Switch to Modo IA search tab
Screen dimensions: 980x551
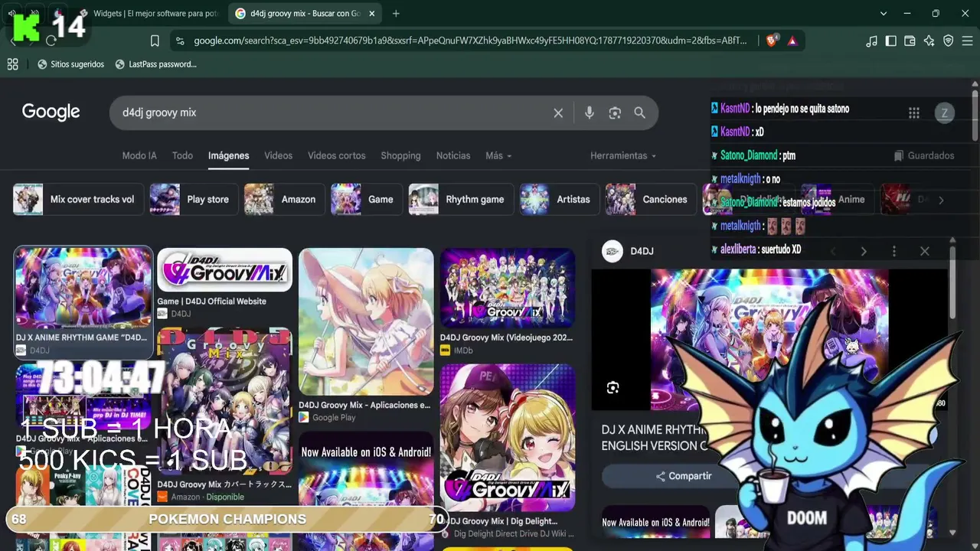pos(139,155)
